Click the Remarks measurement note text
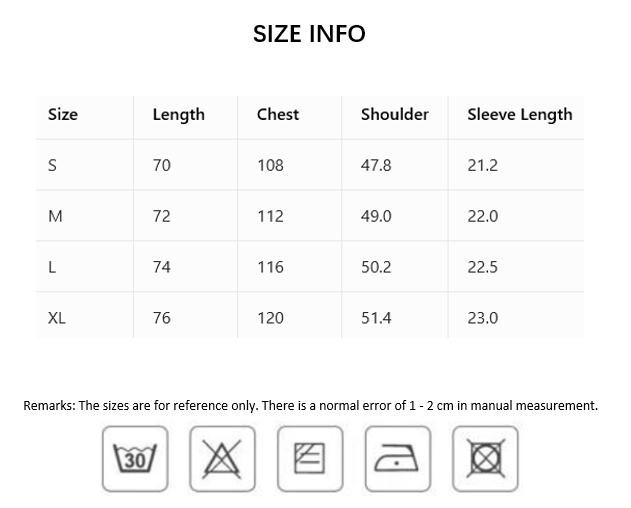 [x=310, y=405]
